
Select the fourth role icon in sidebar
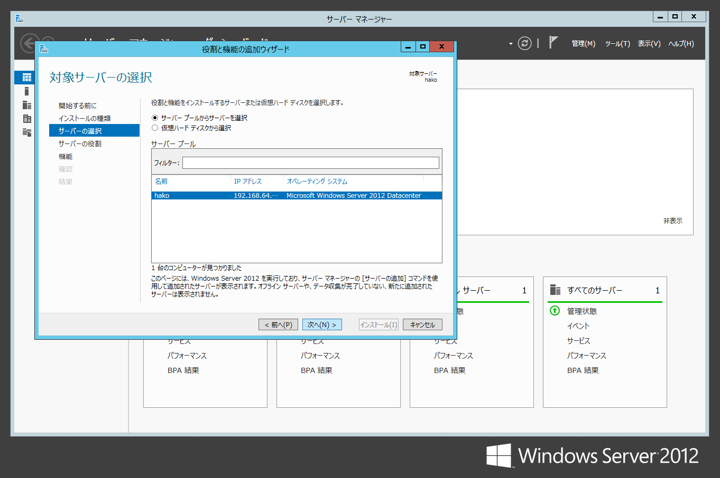(27, 118)
